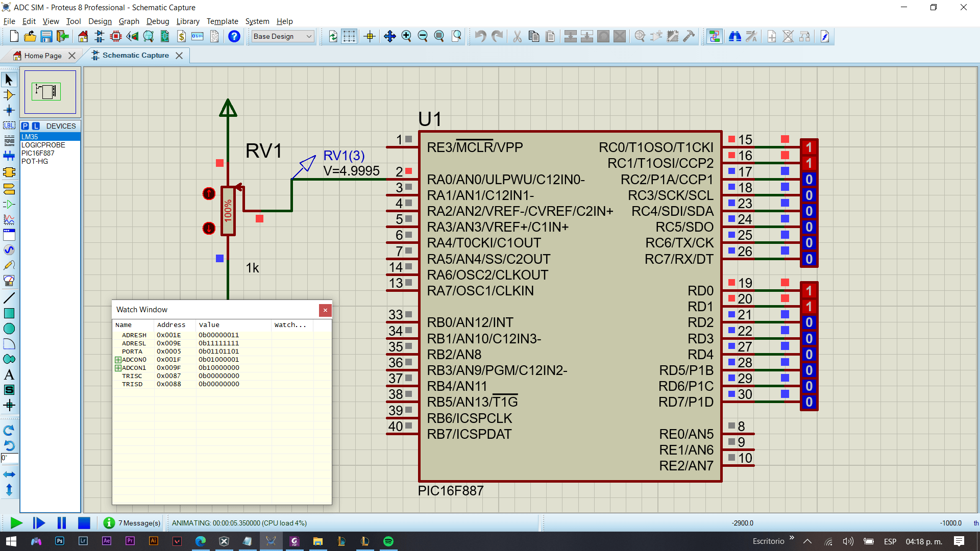Open the blue Help question-mark icon
Image resolution: width=980 pixels, height=551 pixels.
pyautogui.click(x=234, y=36)
